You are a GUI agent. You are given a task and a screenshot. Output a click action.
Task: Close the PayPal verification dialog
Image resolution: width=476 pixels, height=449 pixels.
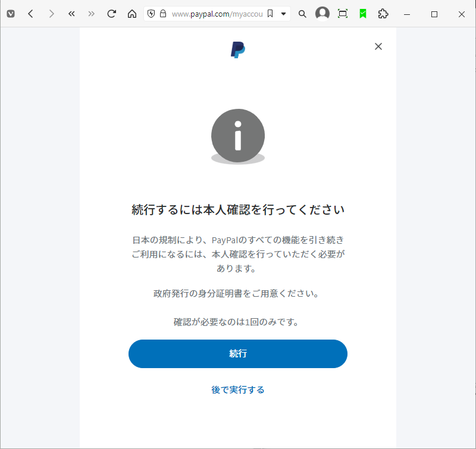[378, 46]
